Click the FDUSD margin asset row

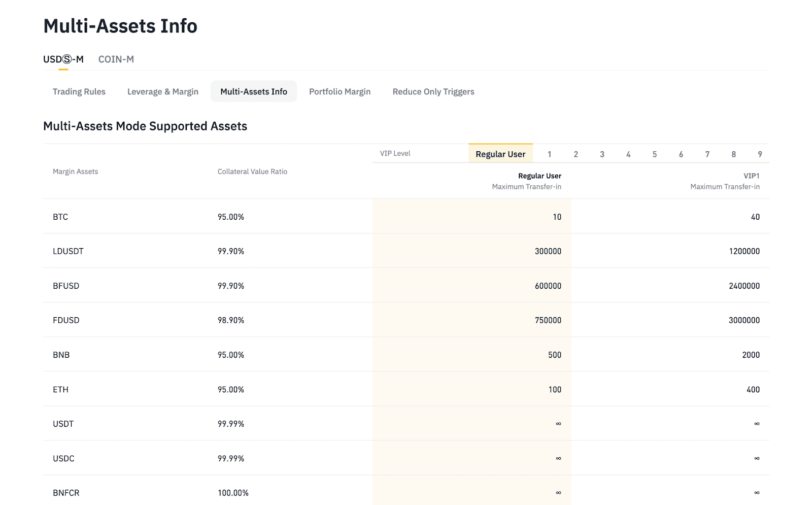pos(66,320)
